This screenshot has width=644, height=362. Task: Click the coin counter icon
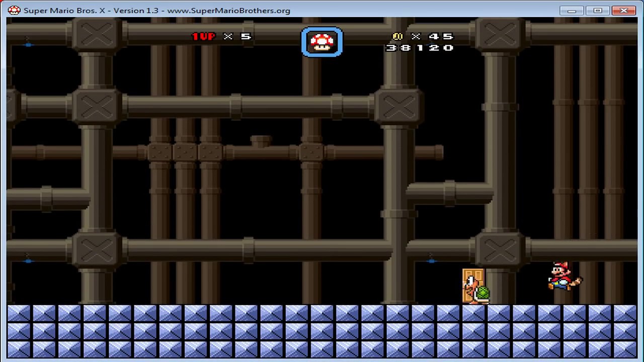397,37
